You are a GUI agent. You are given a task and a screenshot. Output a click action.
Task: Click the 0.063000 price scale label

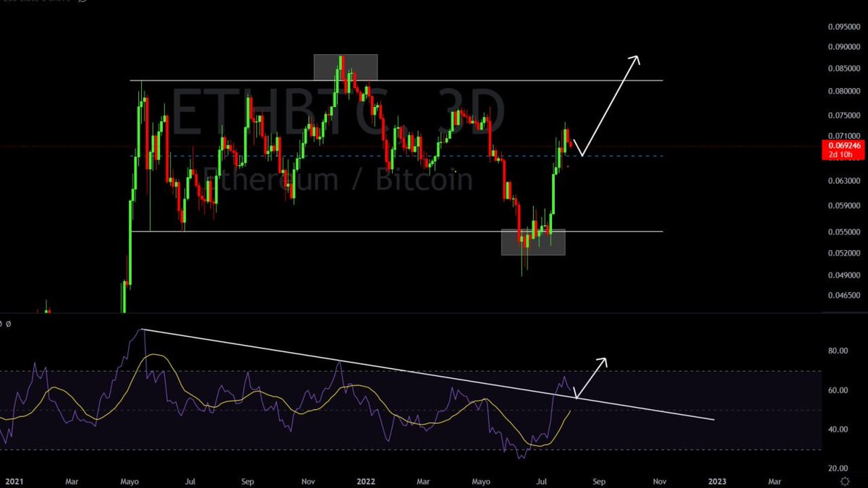(x=844, y=180)
